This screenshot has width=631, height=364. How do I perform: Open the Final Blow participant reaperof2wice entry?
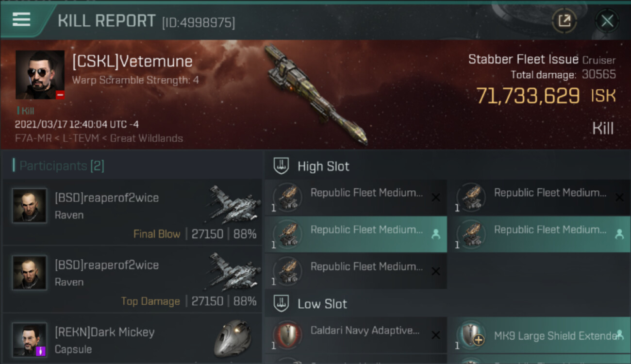(x=132, y=212)
